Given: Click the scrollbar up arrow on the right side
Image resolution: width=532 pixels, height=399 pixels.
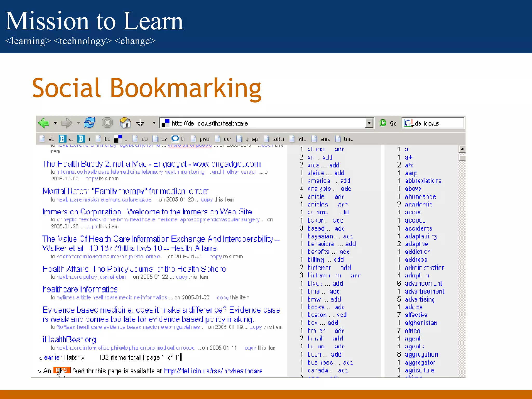Looking at the screenshot, I should click(462, 149).
